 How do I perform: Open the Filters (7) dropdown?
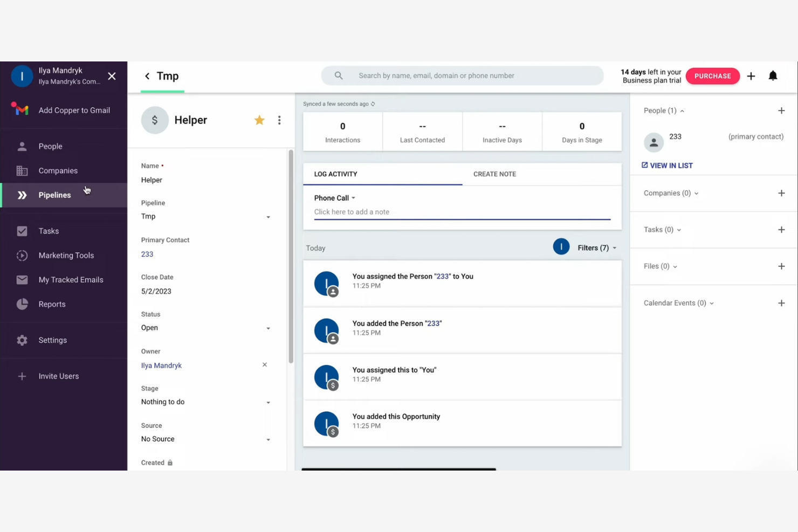click(597, 248)
